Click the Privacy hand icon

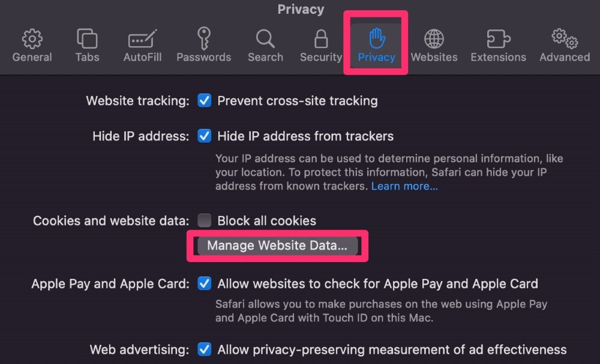coord(377,39)
